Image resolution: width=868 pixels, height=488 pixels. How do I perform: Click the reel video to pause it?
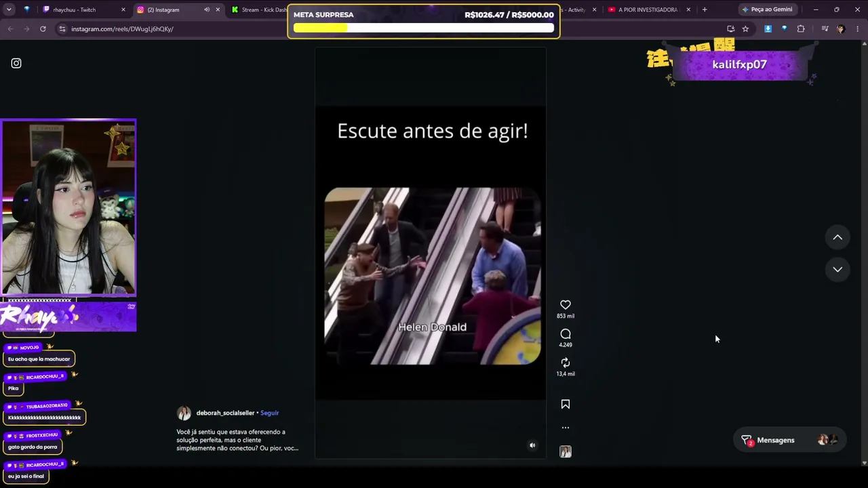tap(431, 253)
